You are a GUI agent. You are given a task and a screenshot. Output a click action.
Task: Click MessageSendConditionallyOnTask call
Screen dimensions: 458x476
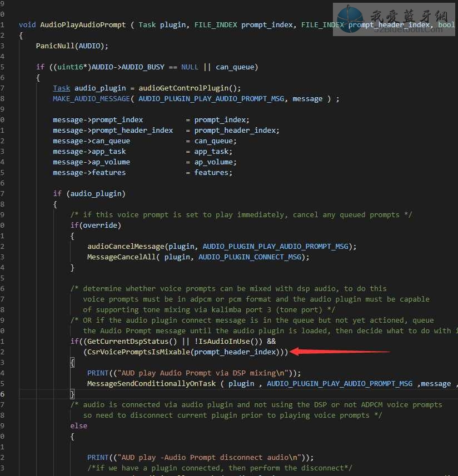[151, 383]
